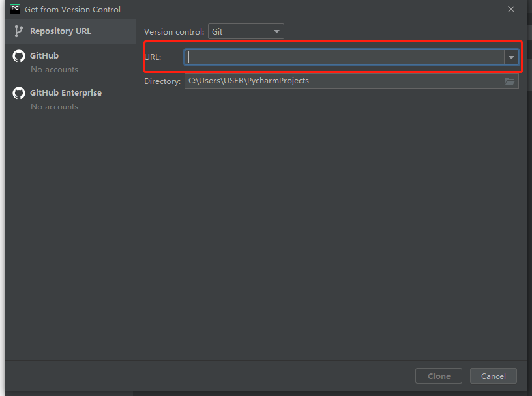Click the Cancel button

coord(494,376)
